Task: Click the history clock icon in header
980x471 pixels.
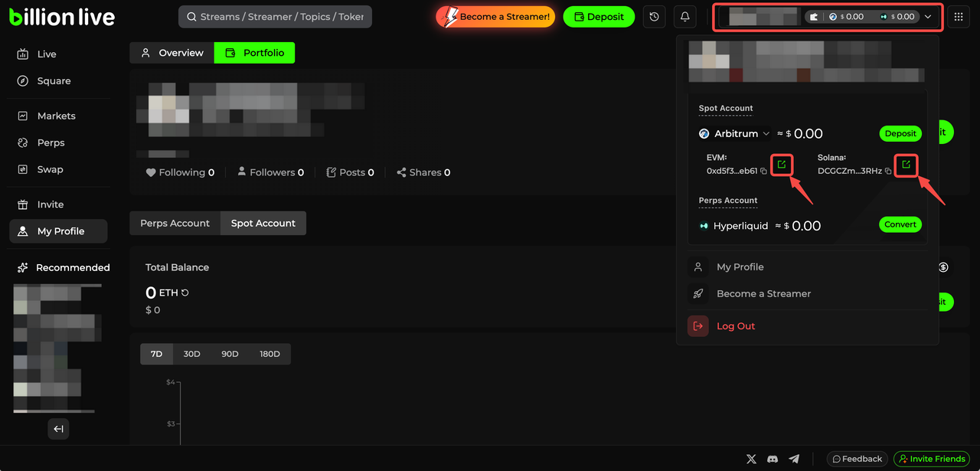Action: coord(654,17)
